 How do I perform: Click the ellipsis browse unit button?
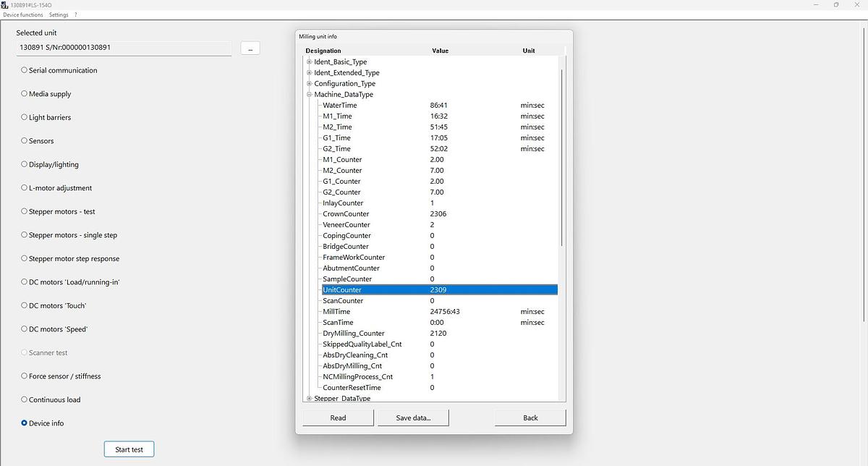[250, 48]
